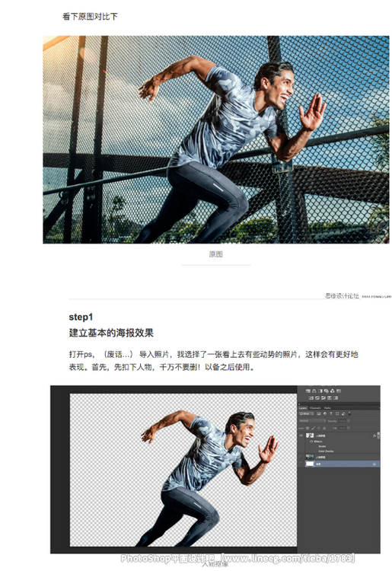This screenshot has width=392, height=571.
Task: Add a Photo Filter adjustment layer
Action: click(x=327, y=391)
